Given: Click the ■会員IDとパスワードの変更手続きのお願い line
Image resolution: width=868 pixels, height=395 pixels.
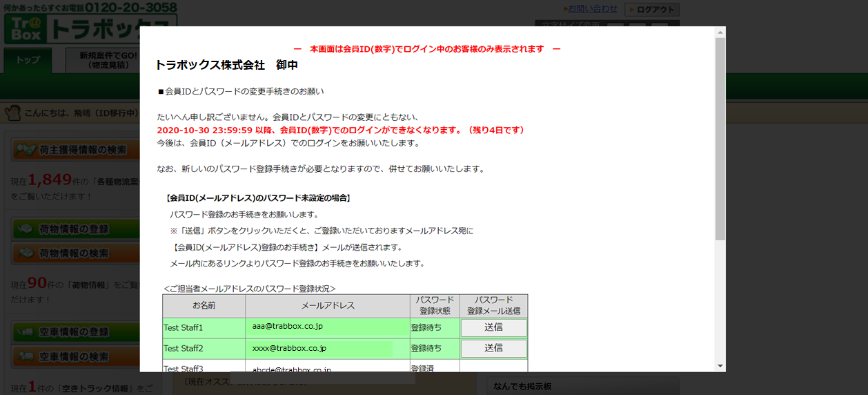Looking at the screenshot, I should pos(241,91).
